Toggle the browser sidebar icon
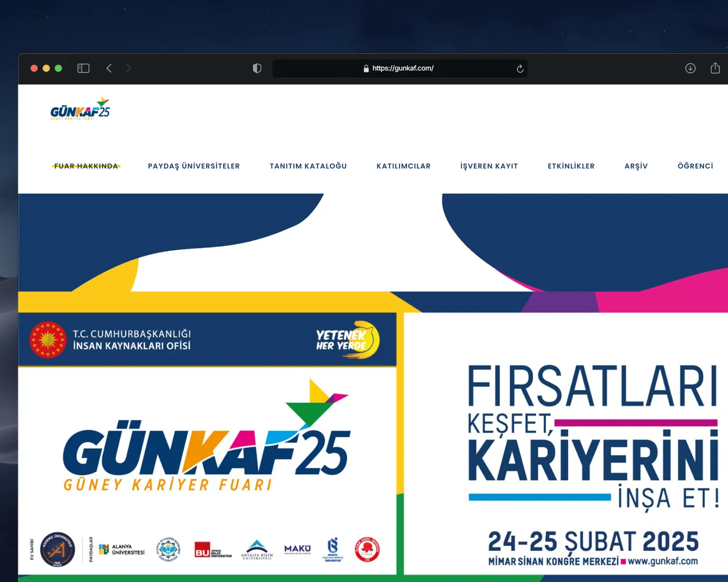 pyautogui.click(x=83, y=68)
